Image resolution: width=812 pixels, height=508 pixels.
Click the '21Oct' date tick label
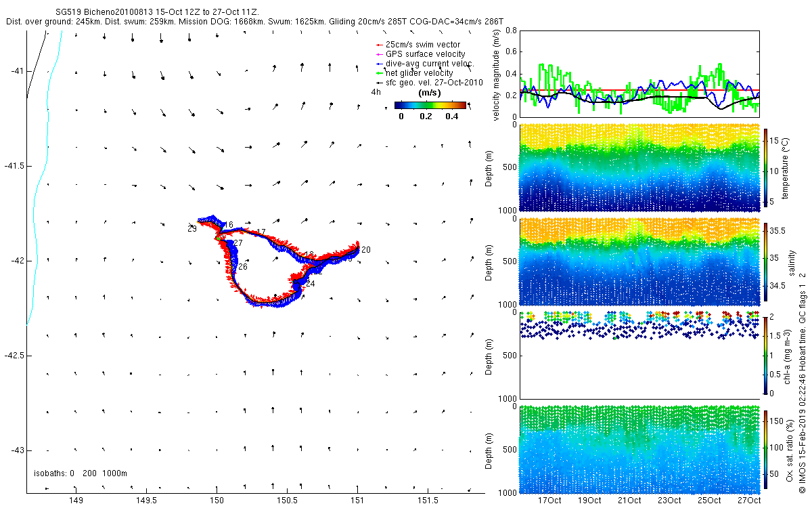click(x=629, y=501)
